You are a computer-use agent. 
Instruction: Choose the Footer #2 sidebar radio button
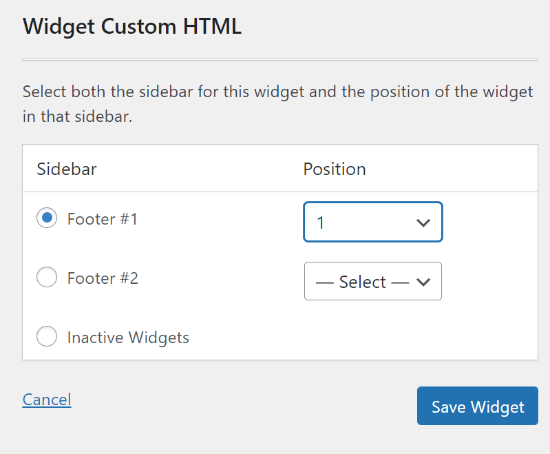[47, 277]
